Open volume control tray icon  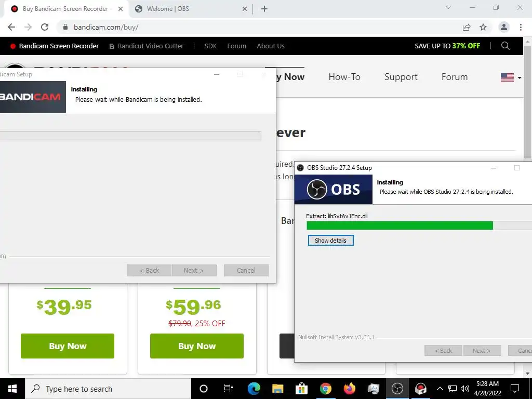465,389
